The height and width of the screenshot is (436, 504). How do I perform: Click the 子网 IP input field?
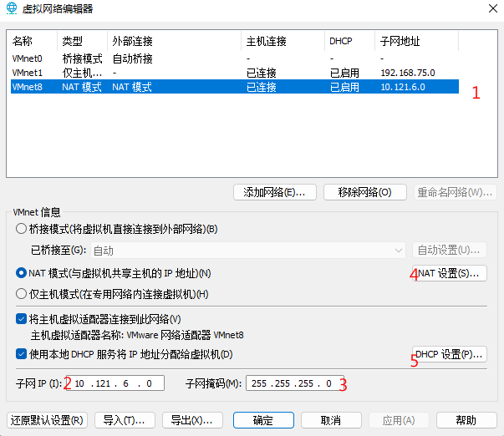(115, 383)
